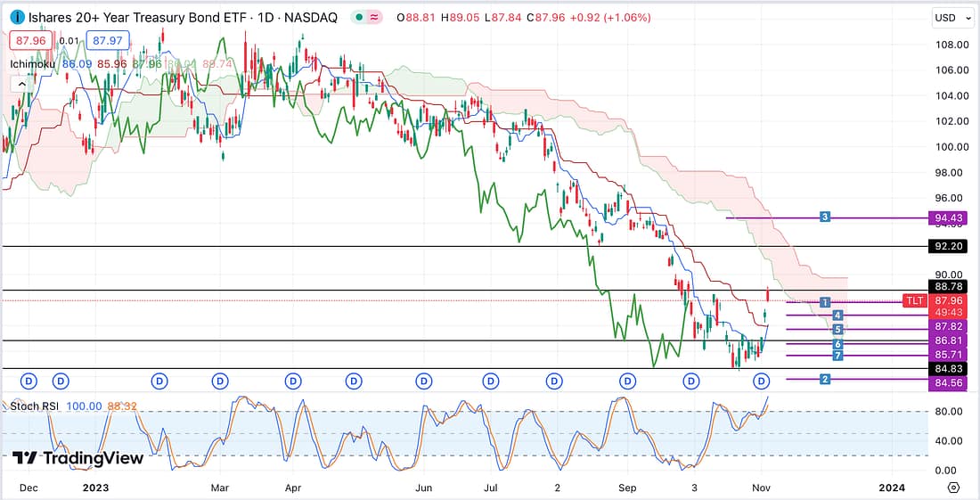Viewport: 980px width, 500px height.
Task: Select the blue label numbered 3 on the 94.43 line
Action: click(826, 217)
